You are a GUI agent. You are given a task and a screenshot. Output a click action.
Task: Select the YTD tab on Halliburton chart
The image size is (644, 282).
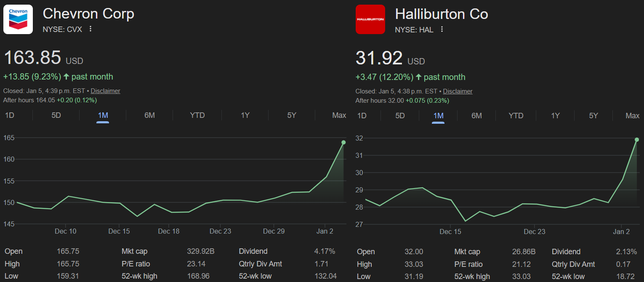click(516, 116)
